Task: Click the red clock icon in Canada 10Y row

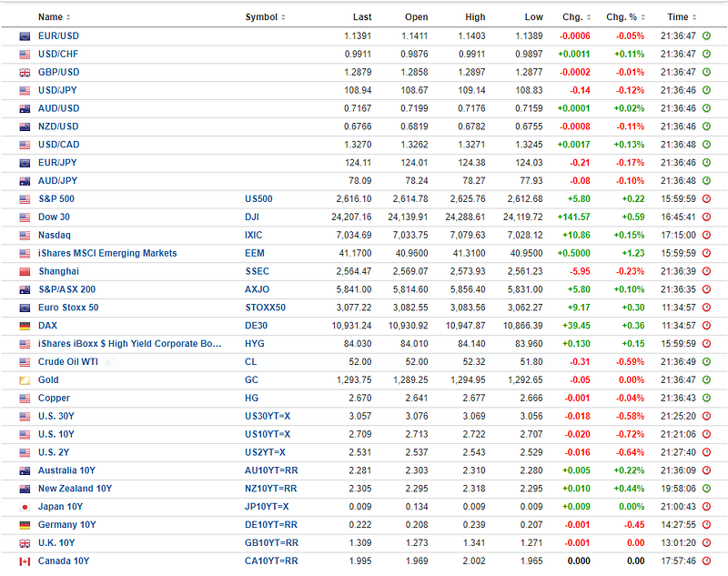Action: point(707,561)
